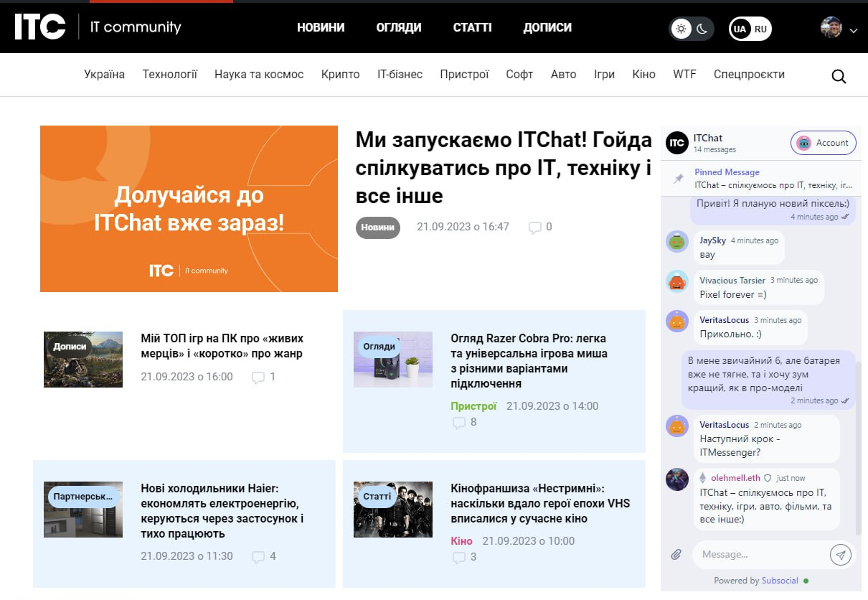This screenshot has height=600, width=868.
Task: Click olehmell.eth's profile avatar
Action: tap(677, 479)
